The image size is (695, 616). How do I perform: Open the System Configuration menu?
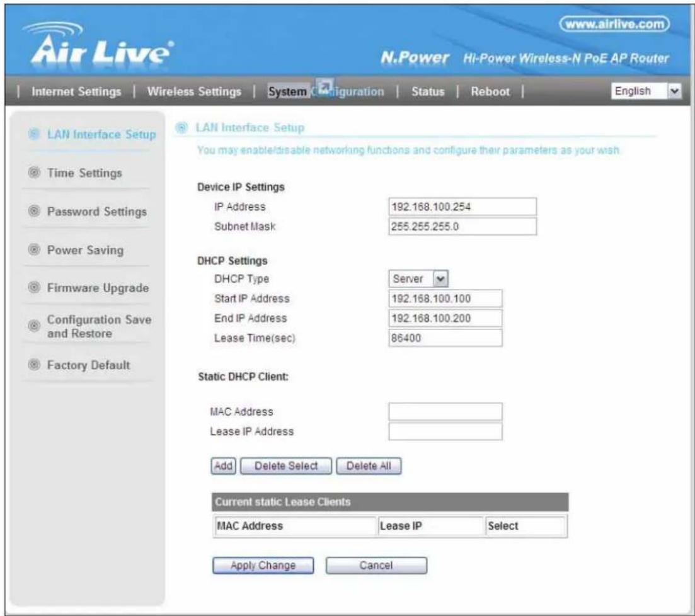point(326,91)
